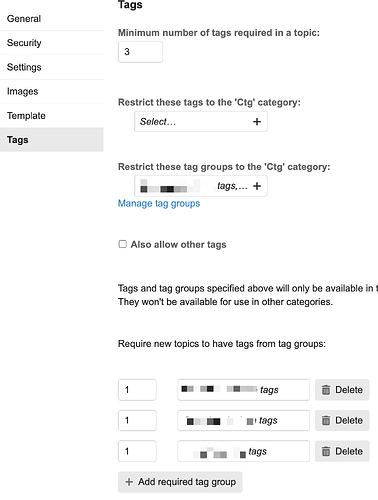The image size is (378, 500).
Task: Click Add required tag group button
Action: click(180, 482)
